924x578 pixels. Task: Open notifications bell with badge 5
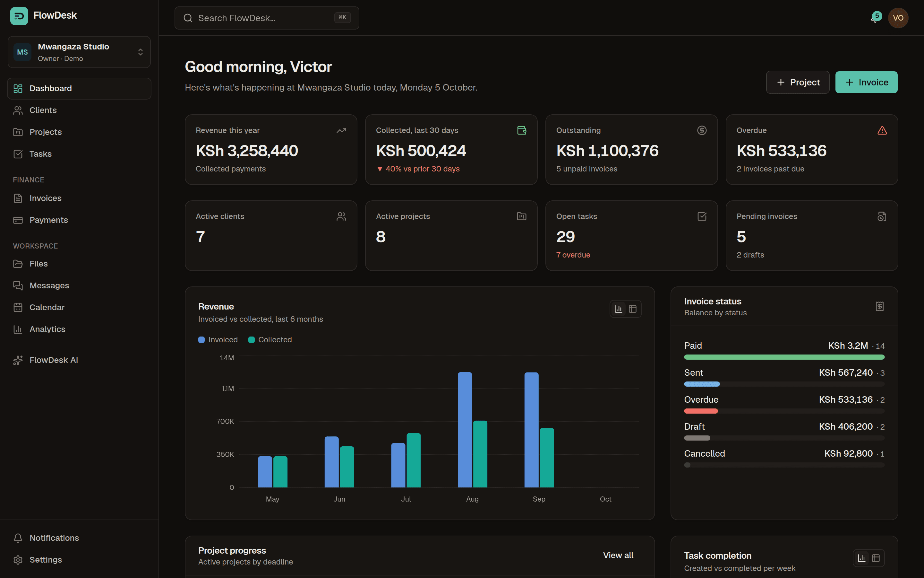(x=876, y=18)
